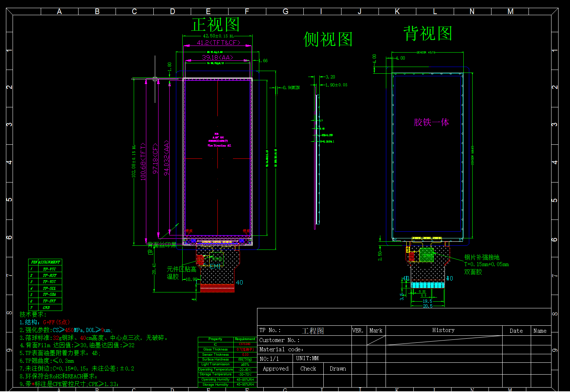Viewport: 570px width, 392px height.
Task: Select the 10.99 FPC dimension
Action: (191, 279)
